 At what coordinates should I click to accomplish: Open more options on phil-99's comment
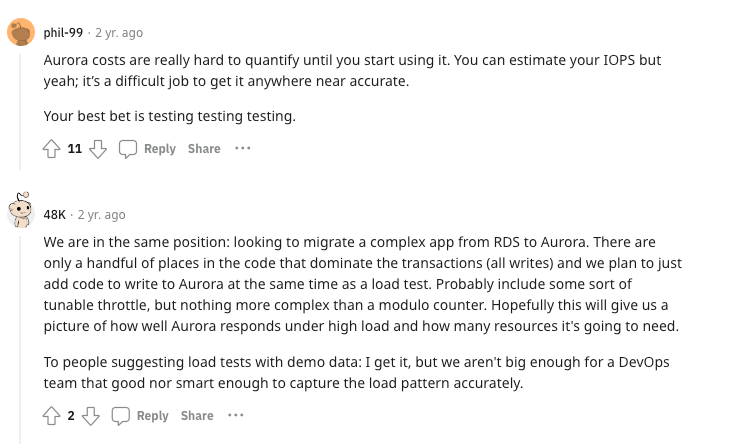click(242, 148)
